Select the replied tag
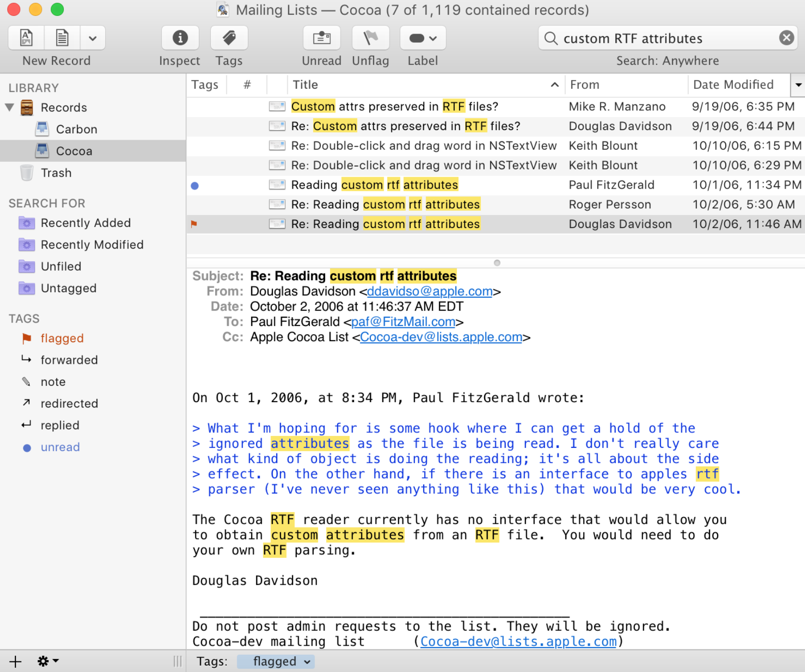 (x=60, y=425)
